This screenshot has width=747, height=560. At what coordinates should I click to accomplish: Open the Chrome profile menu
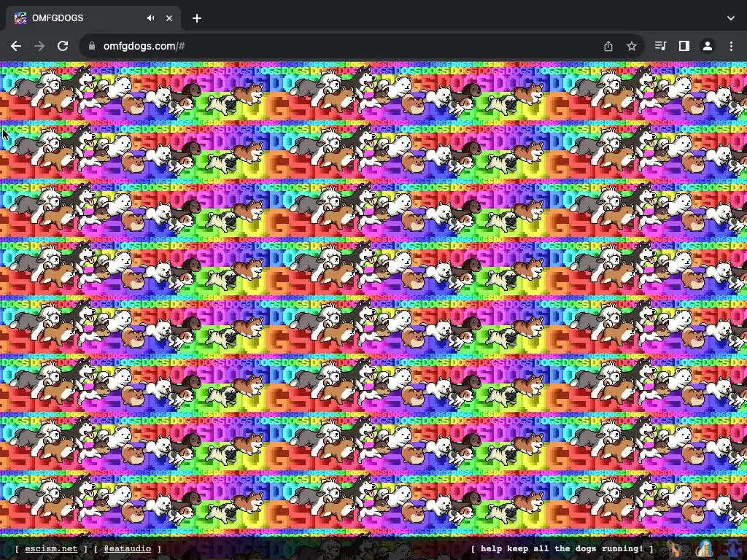(x=708, y=46)
